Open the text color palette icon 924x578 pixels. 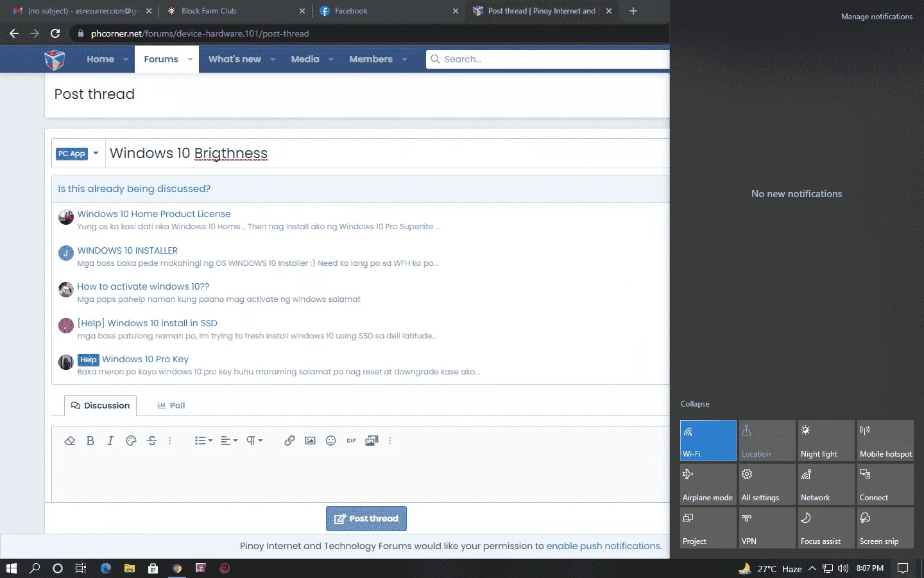131,441
